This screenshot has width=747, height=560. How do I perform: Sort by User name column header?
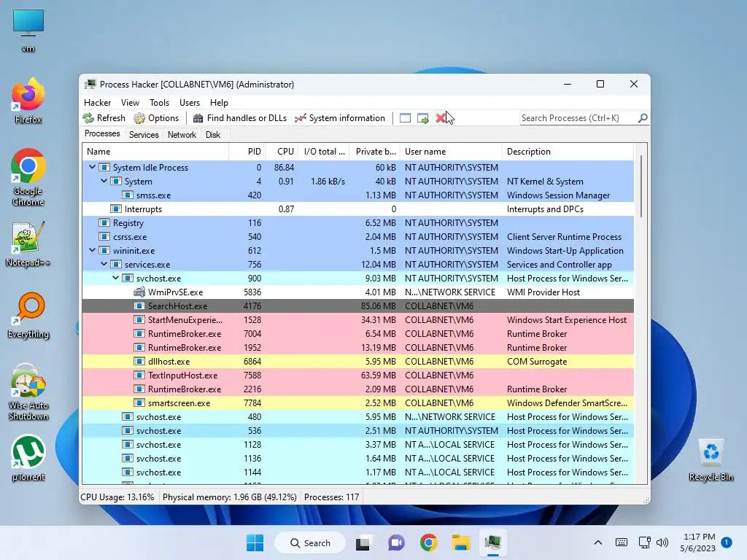(x=451, y=152)
